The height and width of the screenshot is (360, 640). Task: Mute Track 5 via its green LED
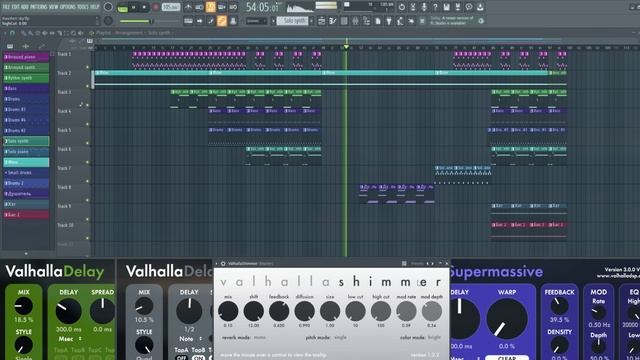click(x=87, y=143)
